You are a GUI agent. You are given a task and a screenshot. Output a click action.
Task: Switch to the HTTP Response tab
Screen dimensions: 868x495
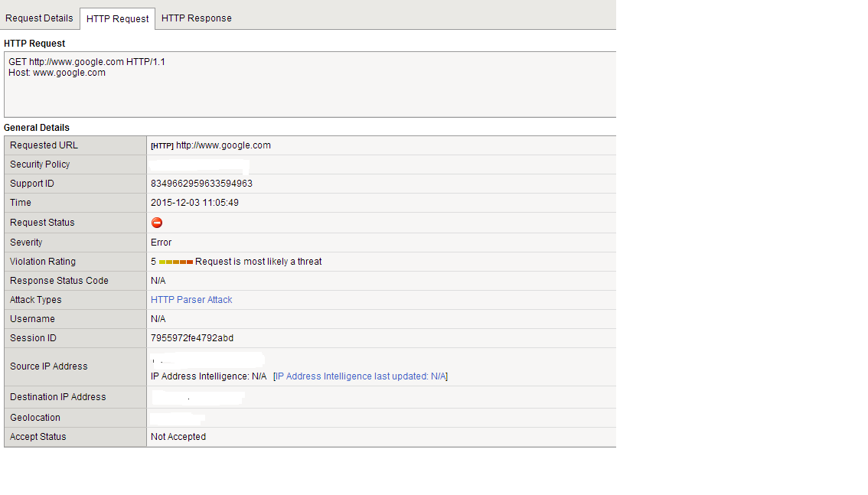point(196,18)
